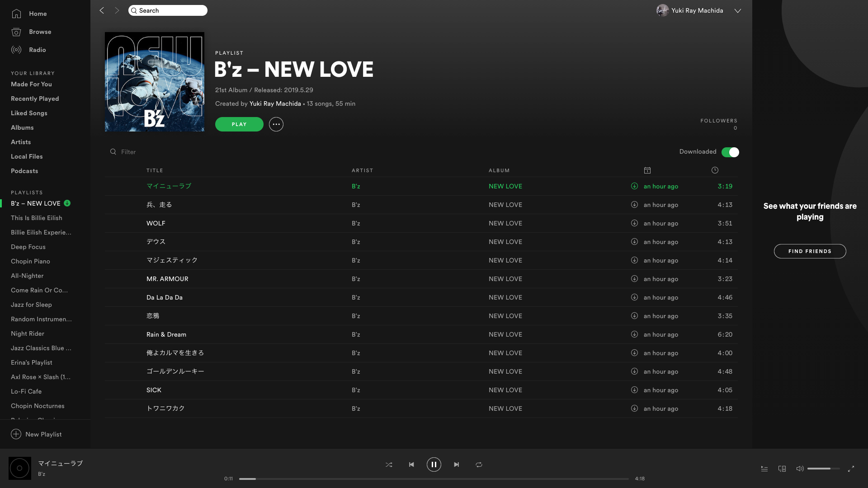Viewport: 868px width, 488px height.
Task: Open the play queue icon
Action: [764, 469]
